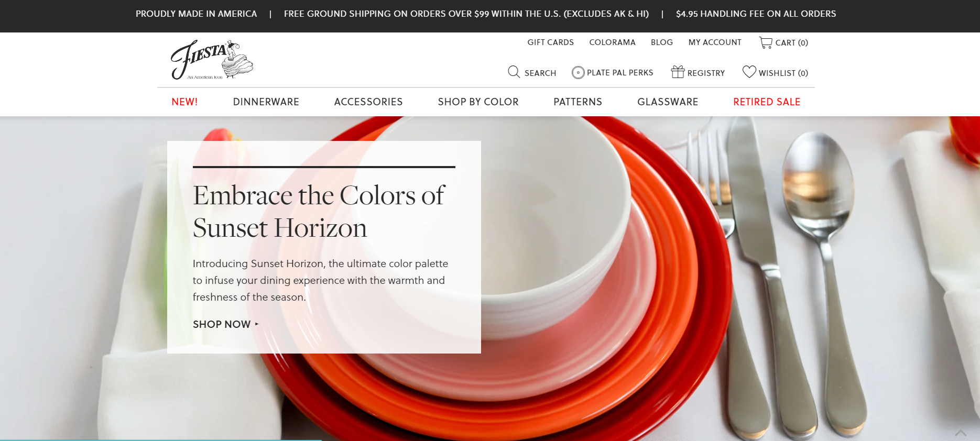Open the Gift Cards link

pyautogui.click(x=551, y=42)
